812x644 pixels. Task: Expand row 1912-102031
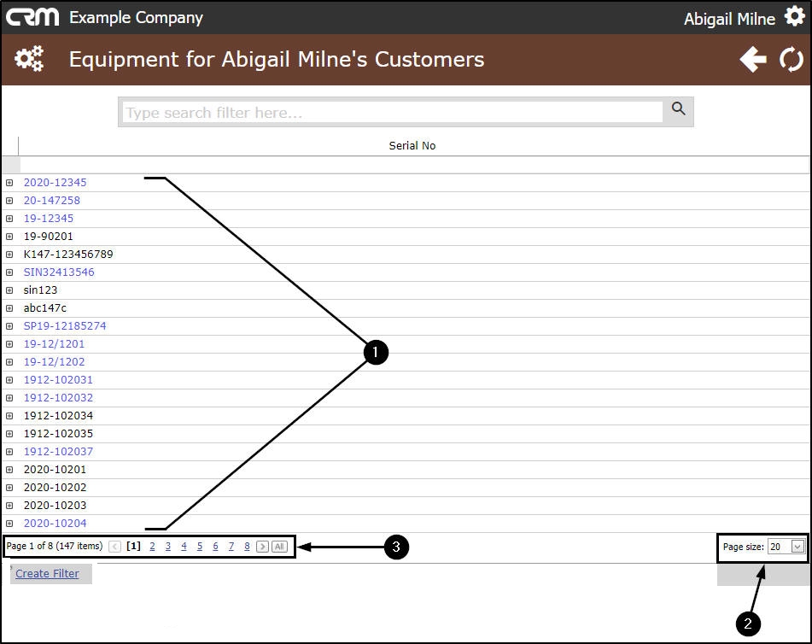pyautogui.click(x=9, y=380)
